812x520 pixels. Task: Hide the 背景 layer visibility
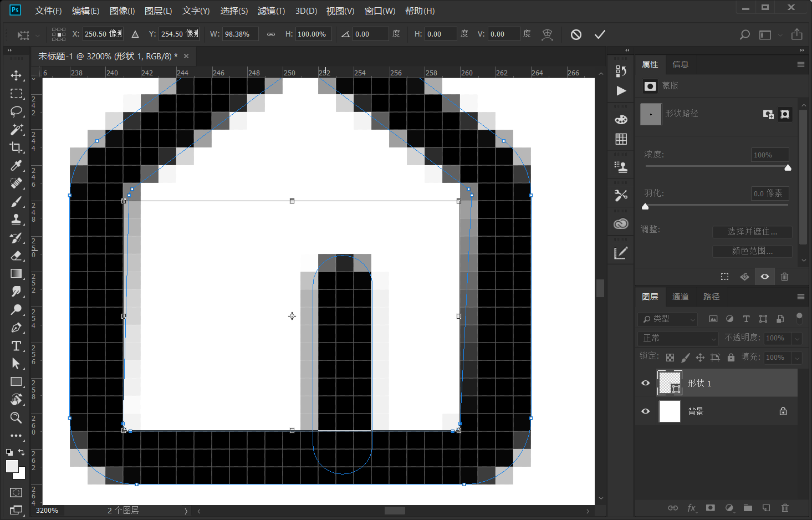pos(645,411)
